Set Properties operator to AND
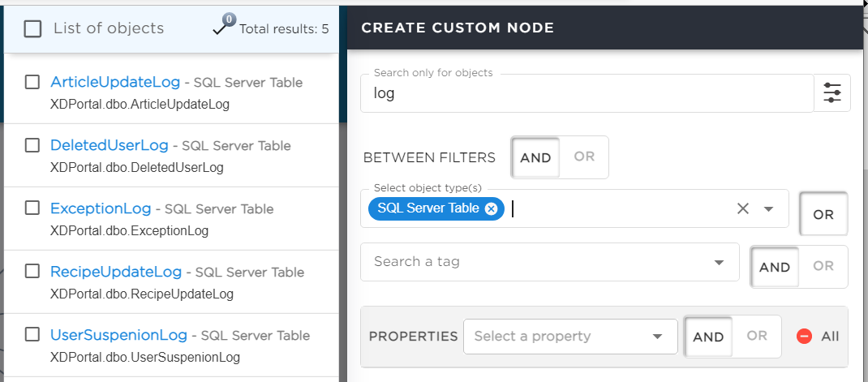Image resolution: width=868 pixels, height=382 pixels. [x=708, y=337]
